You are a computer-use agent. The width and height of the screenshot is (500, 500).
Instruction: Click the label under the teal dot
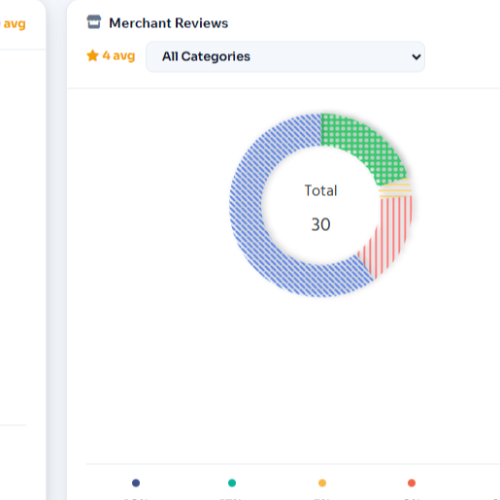point(231,499)
